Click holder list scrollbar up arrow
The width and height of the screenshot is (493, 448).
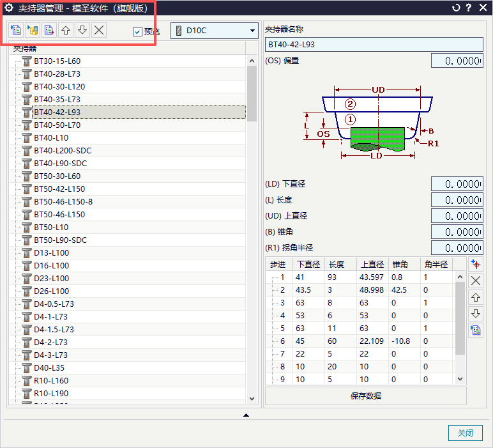click(x=252, y=61)
